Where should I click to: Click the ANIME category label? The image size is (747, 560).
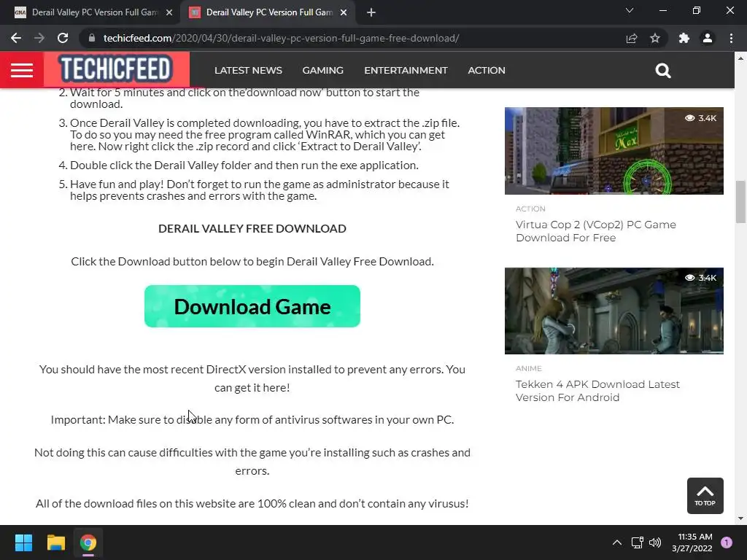point(528,368)
